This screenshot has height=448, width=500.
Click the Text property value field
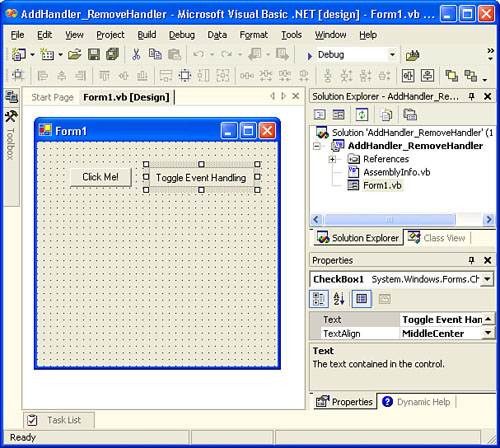point(441,320)
